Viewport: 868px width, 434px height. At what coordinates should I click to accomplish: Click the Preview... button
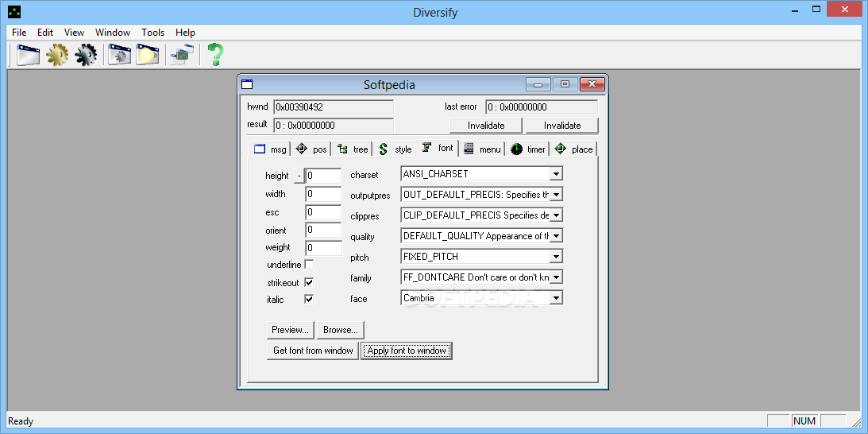tap(290, 330)
